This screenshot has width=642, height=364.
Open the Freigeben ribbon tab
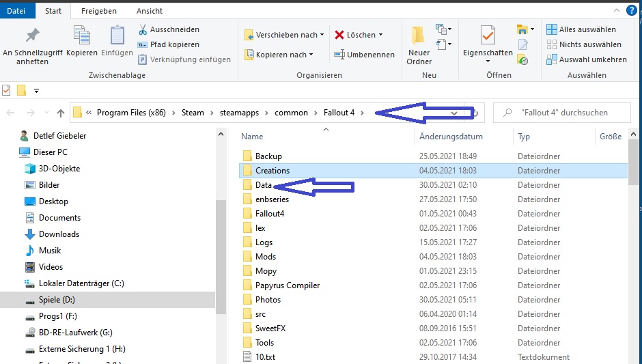(x=98, y=11)
